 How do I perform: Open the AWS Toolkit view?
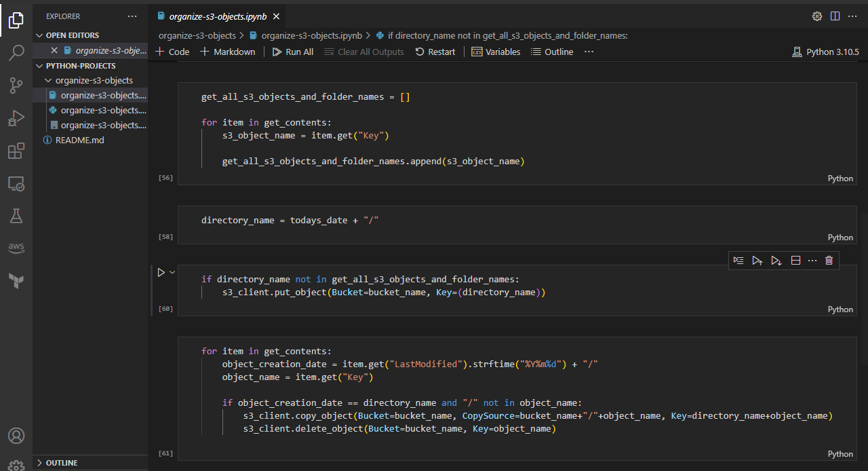[x=16, y=248]
